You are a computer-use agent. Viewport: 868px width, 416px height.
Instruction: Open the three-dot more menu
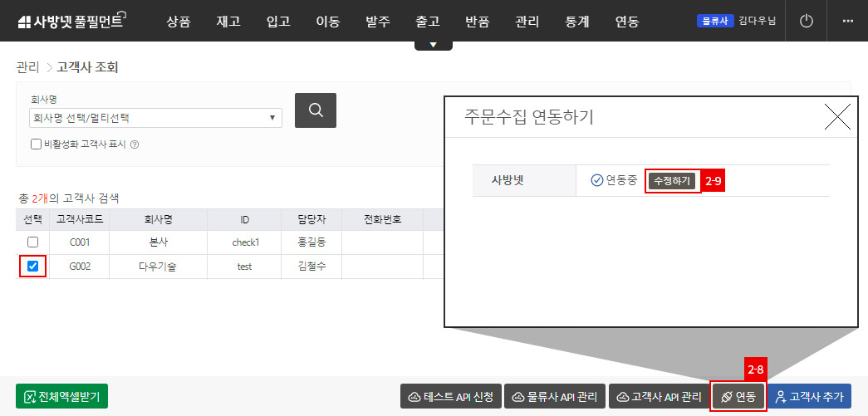click(x=847, y=21)
